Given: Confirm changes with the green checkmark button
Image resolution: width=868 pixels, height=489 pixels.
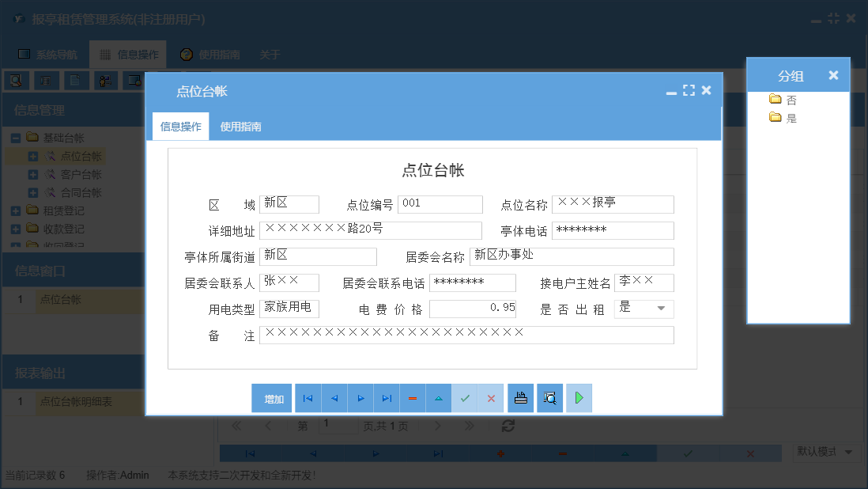Looking at the screenshot, I should [x=465, y=398].
